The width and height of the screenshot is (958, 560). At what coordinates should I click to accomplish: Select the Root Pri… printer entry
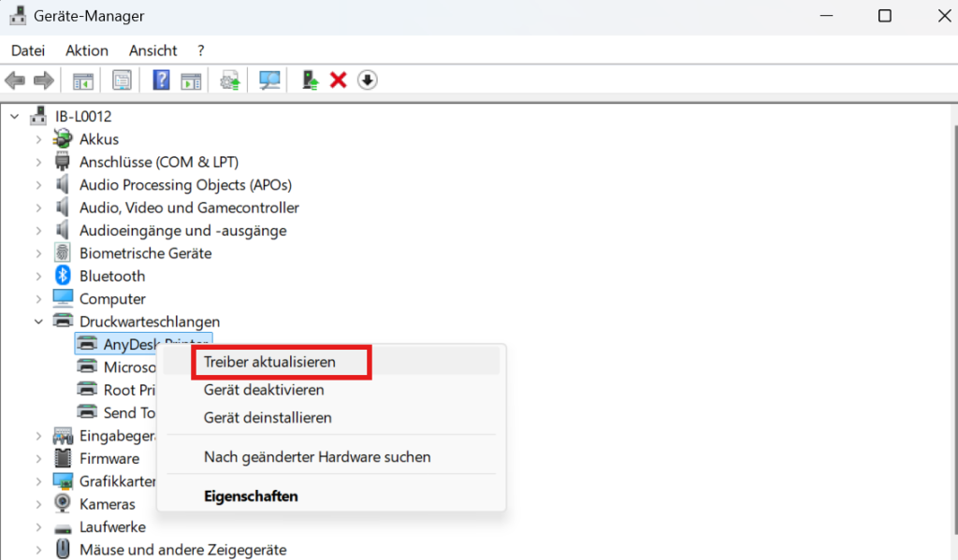pyautogui.click(x=129, y=390)
